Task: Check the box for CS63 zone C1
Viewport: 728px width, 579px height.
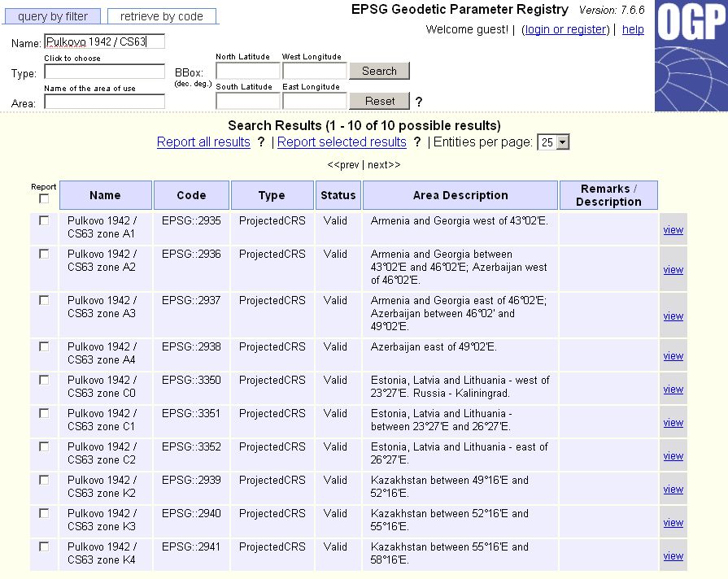Action: pos(44,413)
